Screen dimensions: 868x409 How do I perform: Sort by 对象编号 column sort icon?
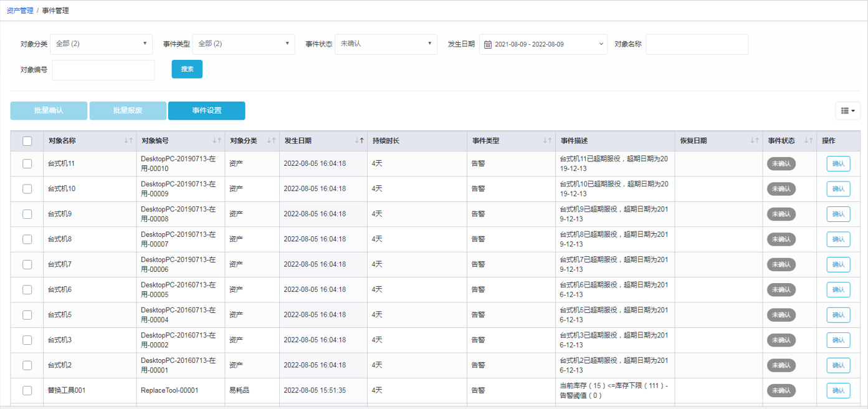point(217,141)
